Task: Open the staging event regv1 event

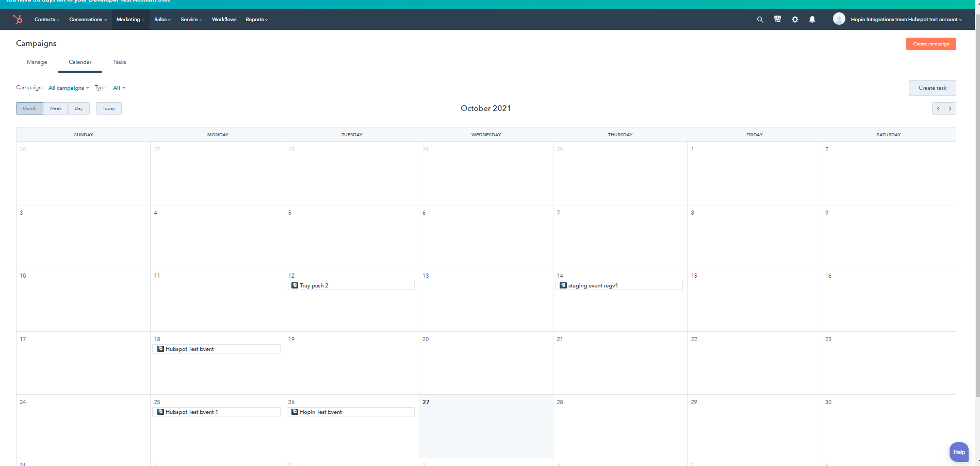Action: pyautogui.click(x=619, y=285)
